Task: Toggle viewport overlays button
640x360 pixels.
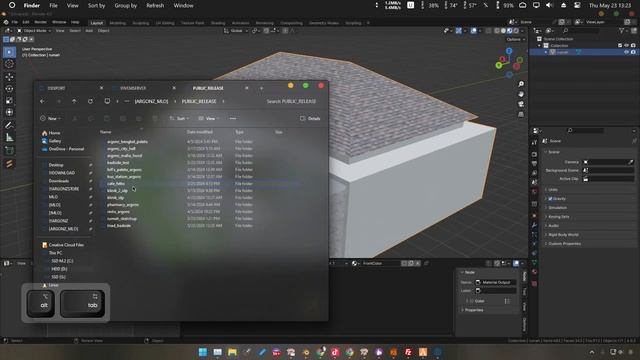Action: [x=473, y=31]
